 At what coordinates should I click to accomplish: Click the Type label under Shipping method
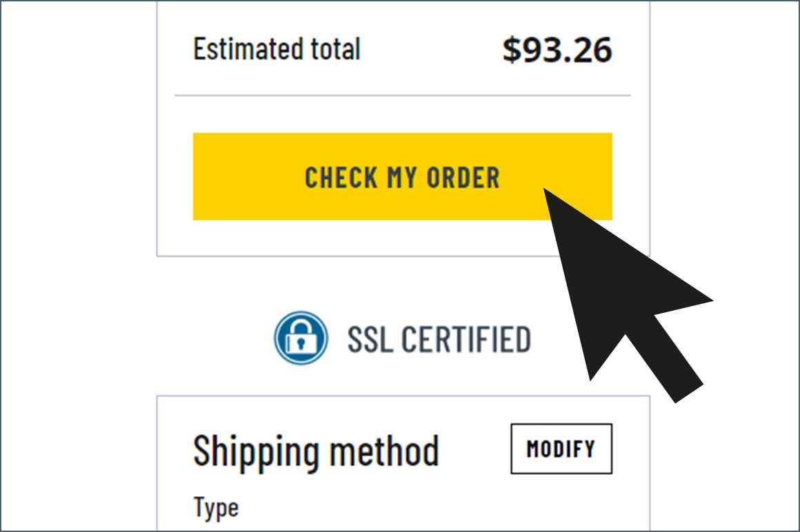click(216, 509)
